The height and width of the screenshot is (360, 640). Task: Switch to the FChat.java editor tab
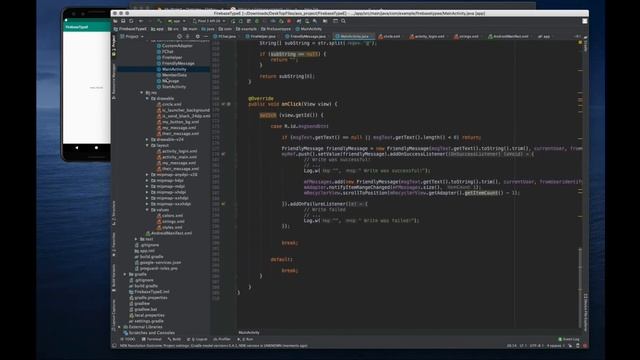pyautogui.click(x=225, y=36)
